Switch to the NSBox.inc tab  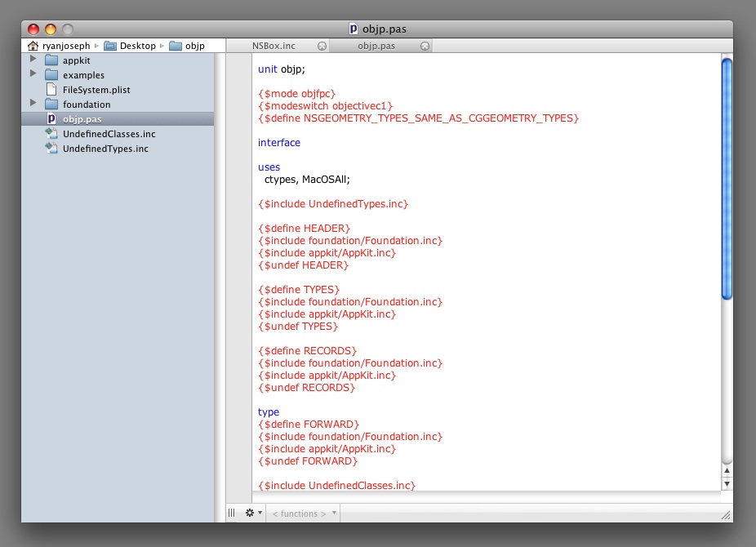[x=273, y=46]
